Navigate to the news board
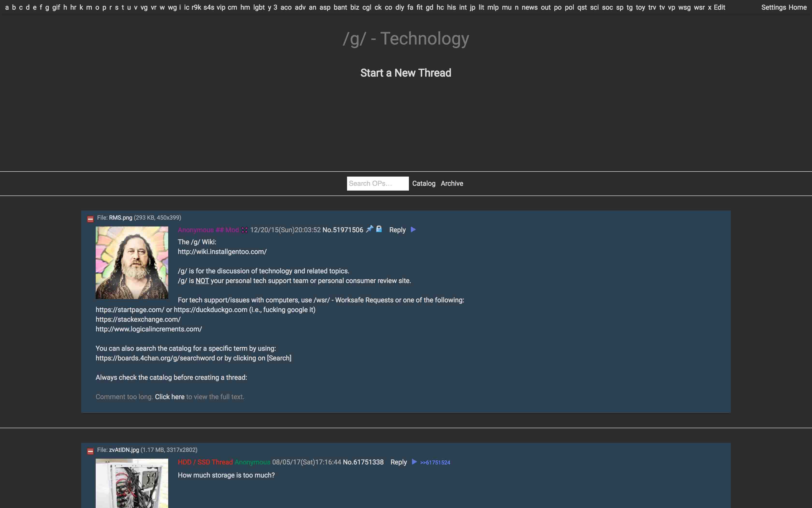This screenshot has height=508, width=812. click(x=529, y=7)
